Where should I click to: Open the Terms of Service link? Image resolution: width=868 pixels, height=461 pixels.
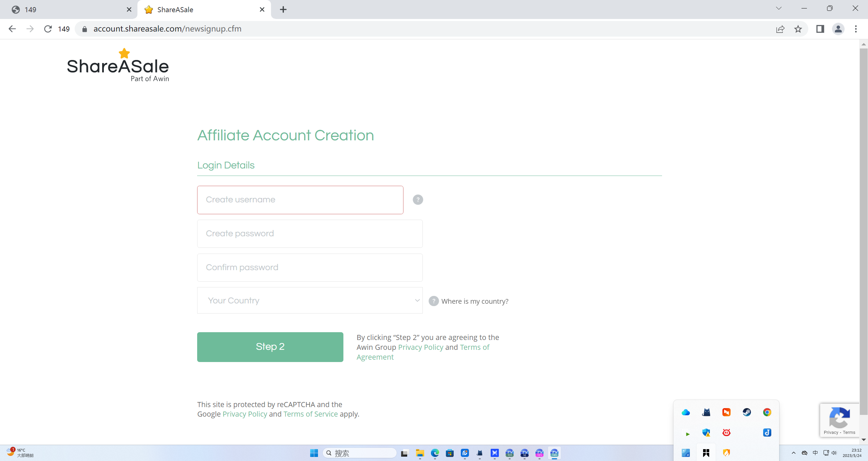(x=310, y=414)
